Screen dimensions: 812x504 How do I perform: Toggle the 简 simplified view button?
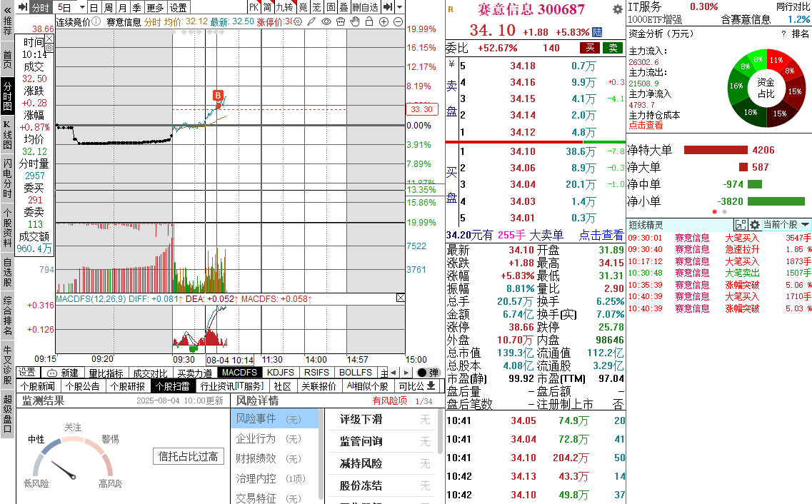point(267,7)
